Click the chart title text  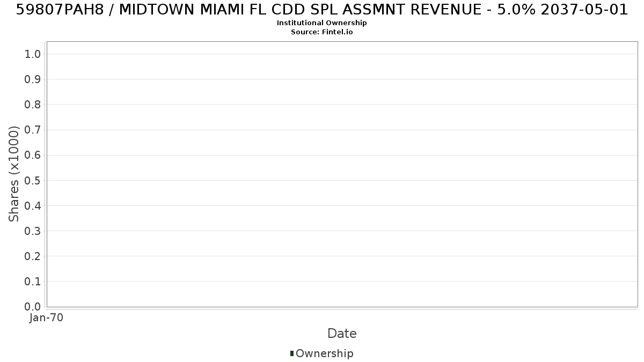coord(322,10)
